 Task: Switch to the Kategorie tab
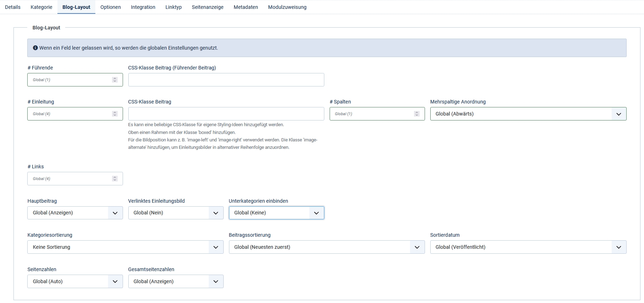pos(41,7)
